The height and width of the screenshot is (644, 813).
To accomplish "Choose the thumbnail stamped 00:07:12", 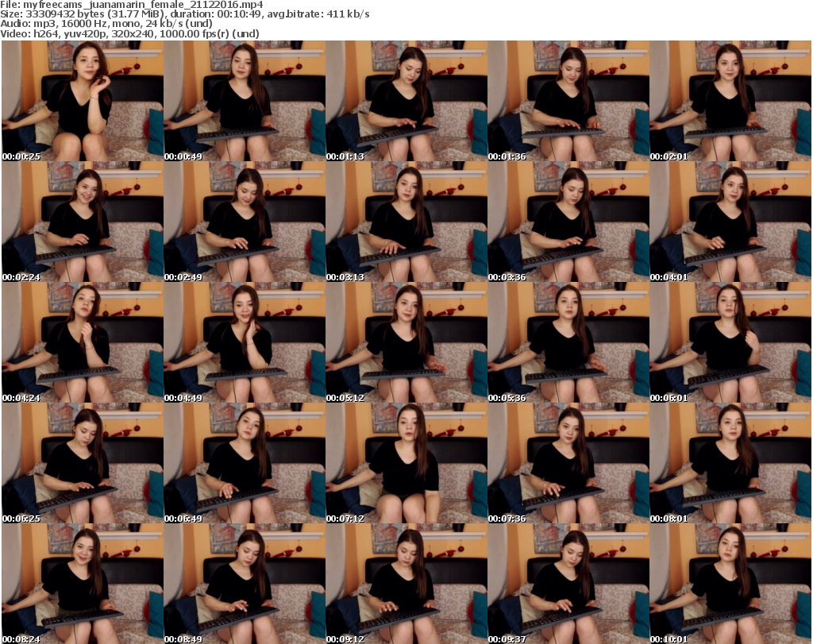I will 406,463.
